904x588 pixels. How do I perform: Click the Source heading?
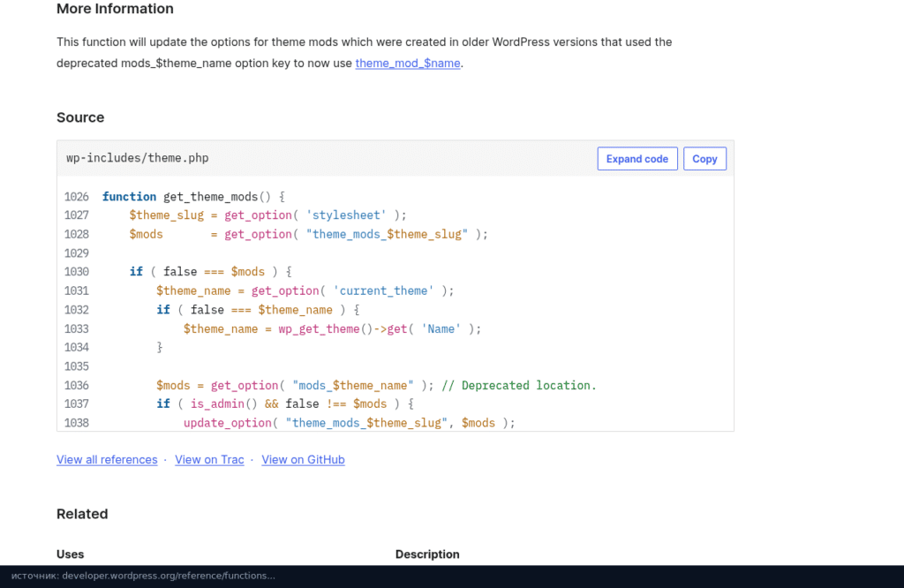coord(80,117)
